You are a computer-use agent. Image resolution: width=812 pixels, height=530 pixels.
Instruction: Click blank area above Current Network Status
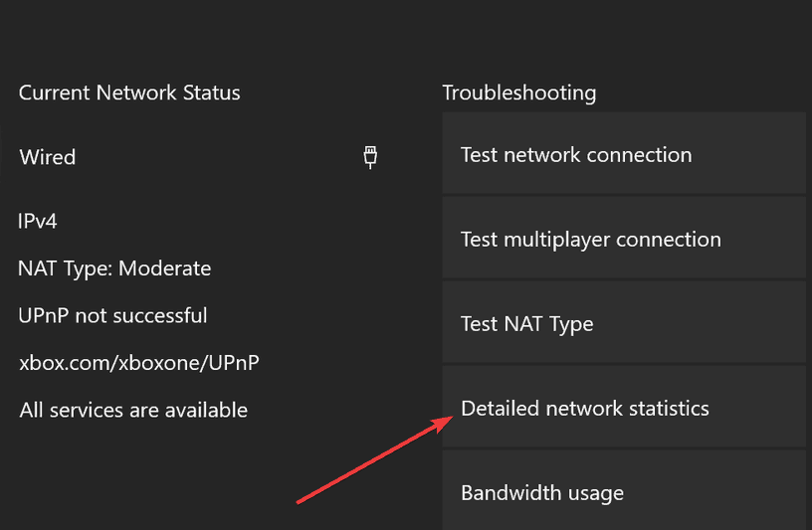click(x=129, y=40)
